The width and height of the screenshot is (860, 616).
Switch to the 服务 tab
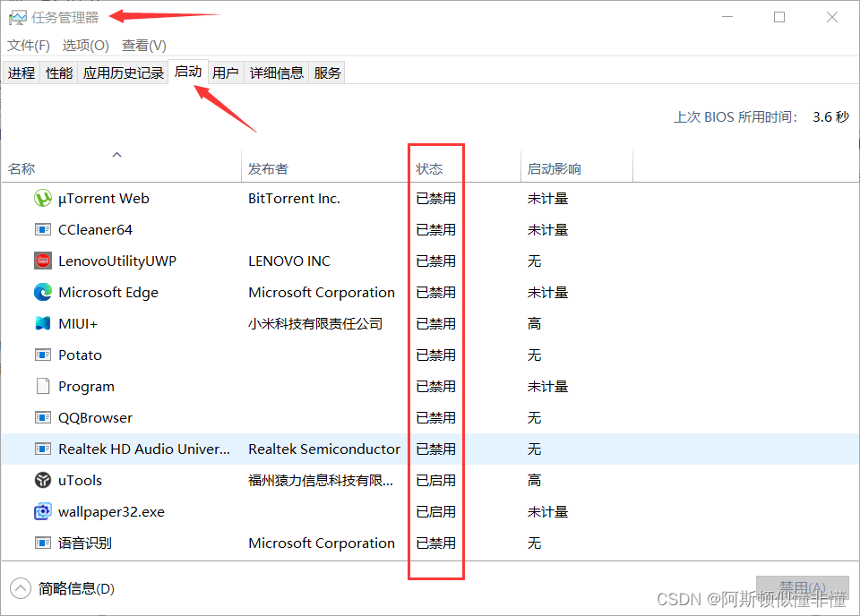coord(328,73)
